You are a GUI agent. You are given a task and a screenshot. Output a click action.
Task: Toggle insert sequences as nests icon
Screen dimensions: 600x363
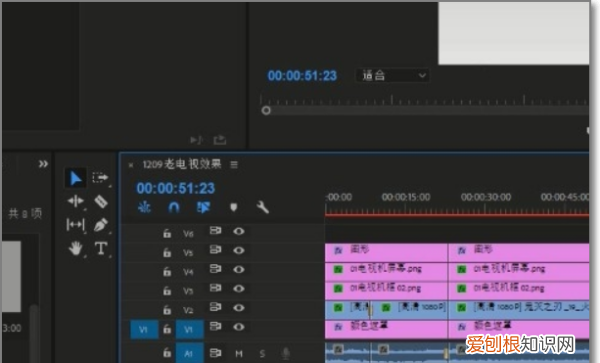144,207
